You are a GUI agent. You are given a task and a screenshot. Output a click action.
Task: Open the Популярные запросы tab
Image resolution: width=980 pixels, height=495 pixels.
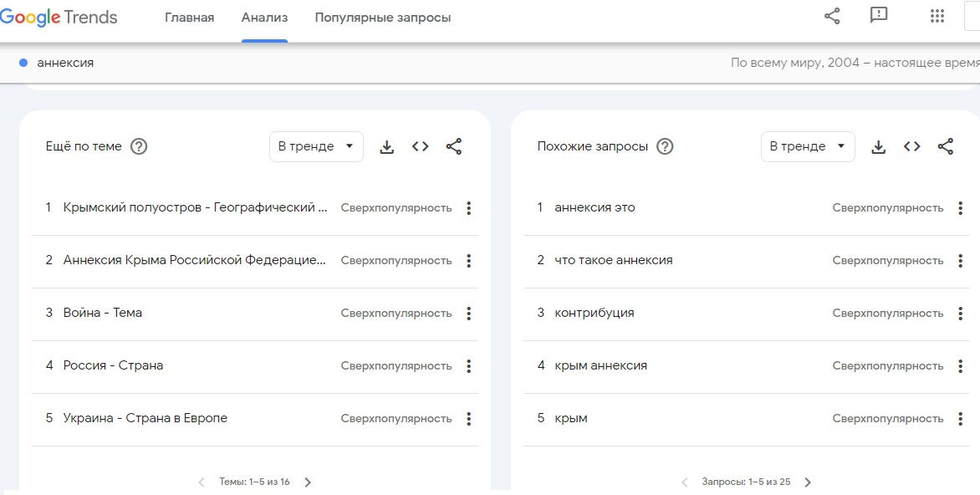pyautogui.click(x=382, y=18)
